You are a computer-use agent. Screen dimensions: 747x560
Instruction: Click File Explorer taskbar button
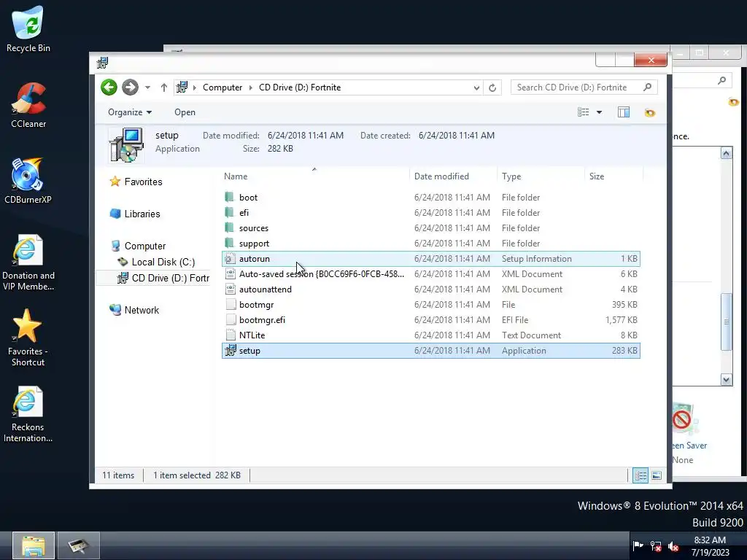pyautogui.click(x=34, y=545)
